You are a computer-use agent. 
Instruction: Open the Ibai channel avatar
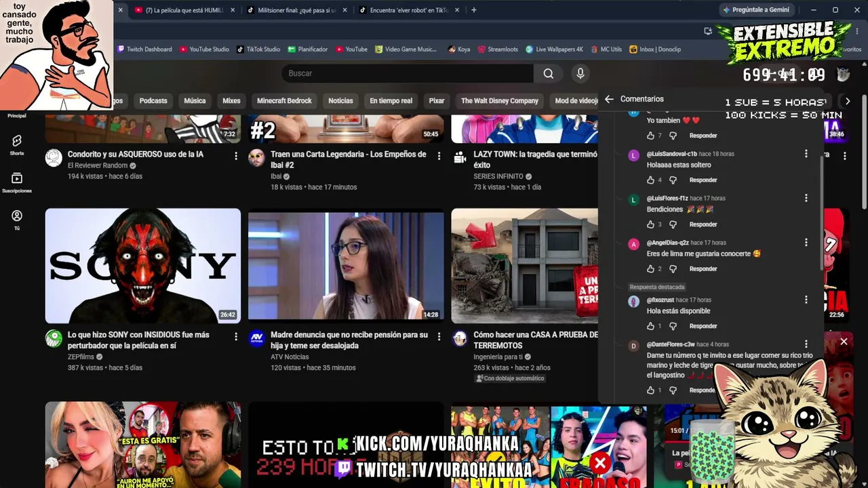click(256, 158)
